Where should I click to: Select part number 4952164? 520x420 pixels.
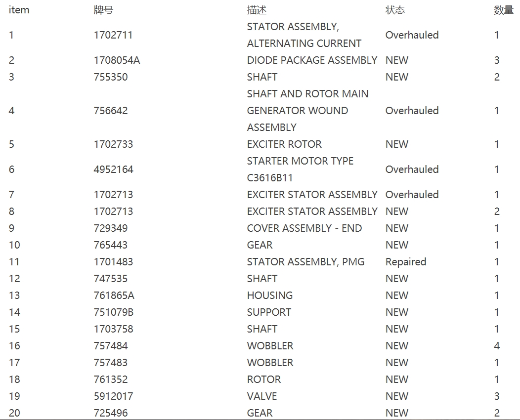tap(113, 169)
